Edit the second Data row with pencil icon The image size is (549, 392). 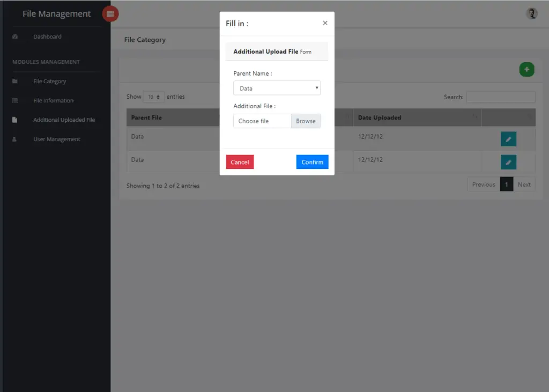coord(508,161)
